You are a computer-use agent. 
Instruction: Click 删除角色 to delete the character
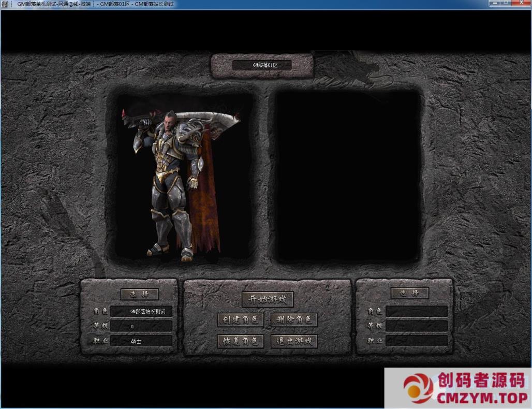pos(294,320)
